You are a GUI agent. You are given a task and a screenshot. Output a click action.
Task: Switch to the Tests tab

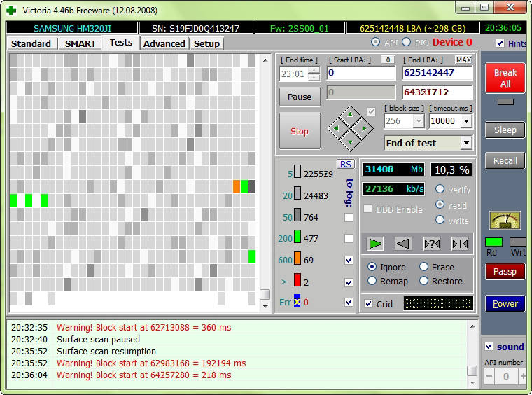click(121, 43)
